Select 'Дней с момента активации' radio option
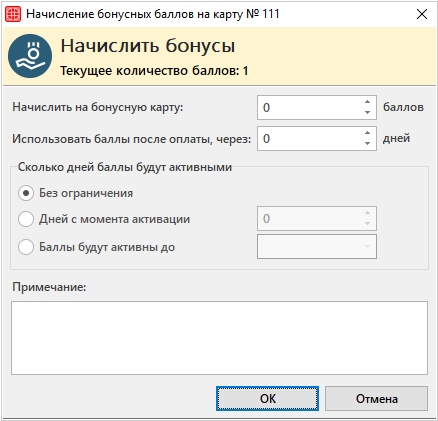The width and height of the screenshot is (438, 421). (x=26, y=219)
